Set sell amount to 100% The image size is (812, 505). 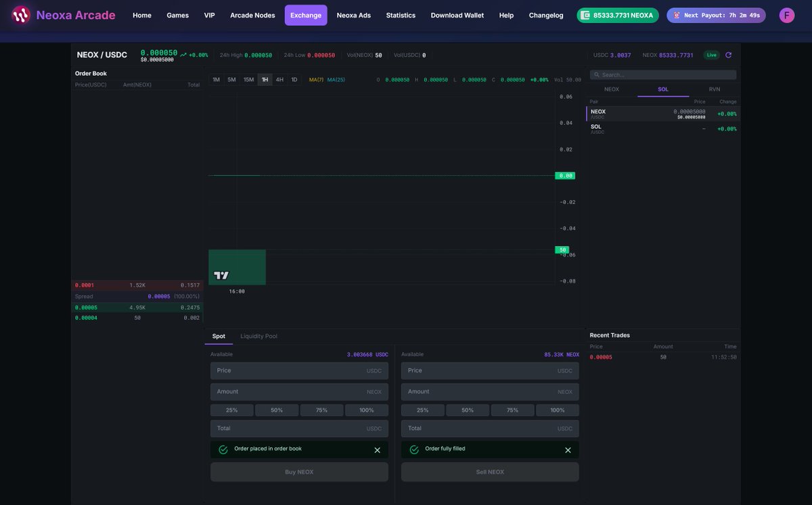point(558,410)
